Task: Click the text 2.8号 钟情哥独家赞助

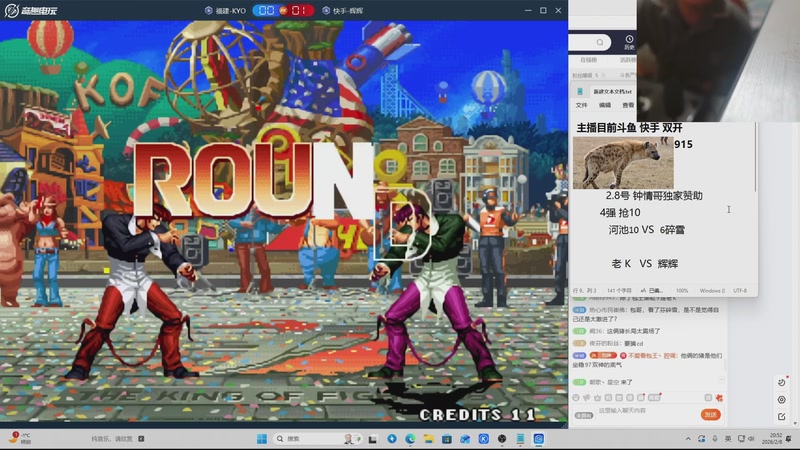Action: [654, 195]
